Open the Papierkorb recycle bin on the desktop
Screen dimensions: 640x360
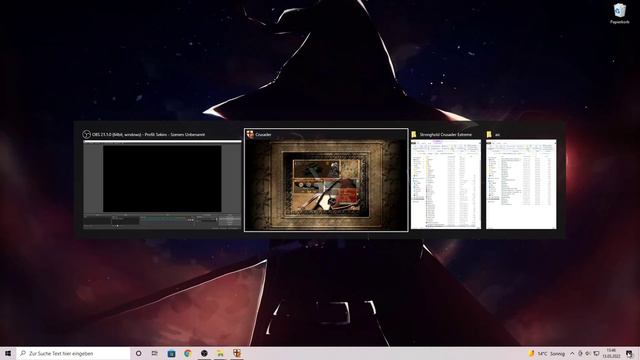pyautogui.click(x=620, y=13)
